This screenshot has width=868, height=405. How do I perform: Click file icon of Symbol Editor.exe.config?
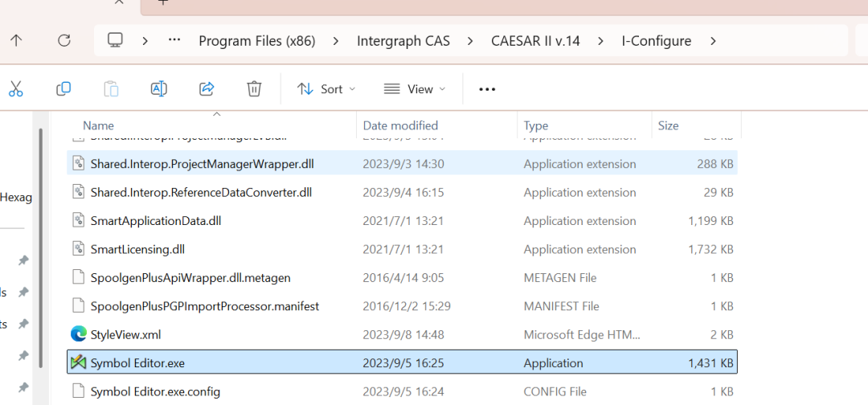[x=79, y=391]
